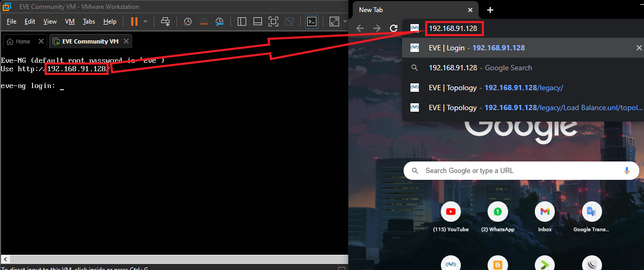Start voice search with the microphone icon
644x270 pixels.
point(627,170)
